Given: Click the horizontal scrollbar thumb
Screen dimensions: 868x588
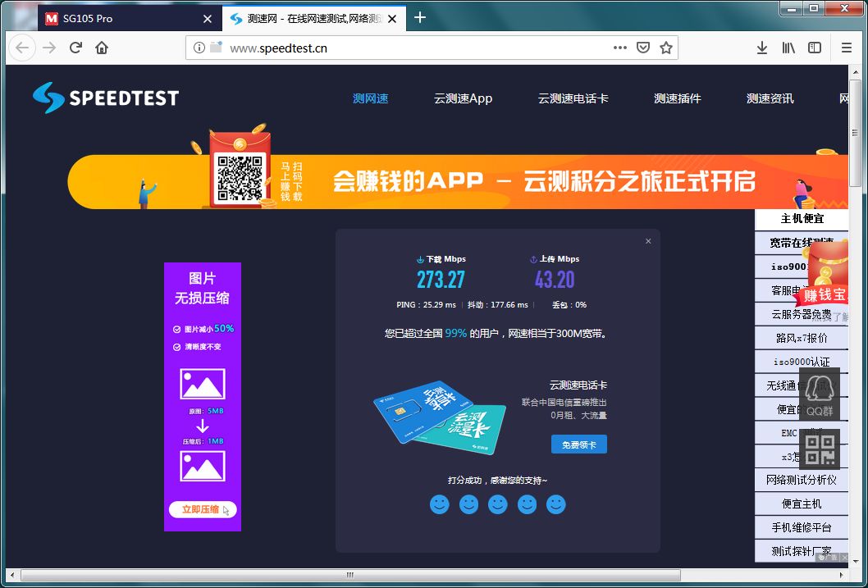Looking at the screenshot, I should (350, 575).
